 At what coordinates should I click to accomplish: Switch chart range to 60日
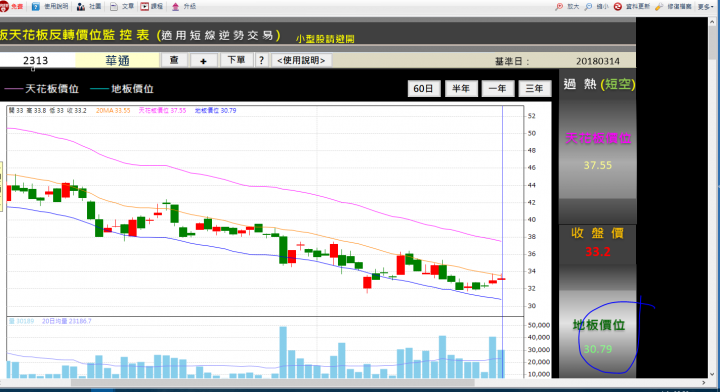pyautogui.click(x=423, y=89)
